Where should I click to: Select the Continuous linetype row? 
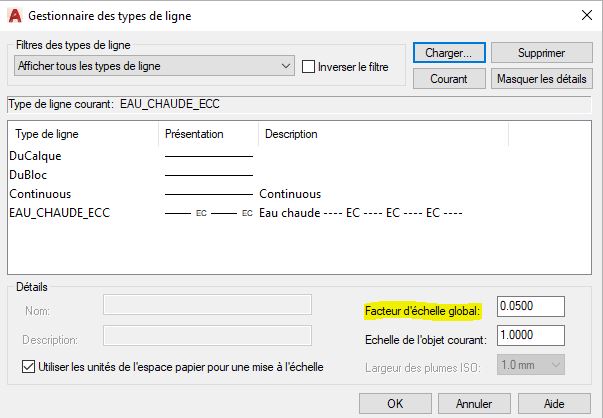click(x=40, y=194)
